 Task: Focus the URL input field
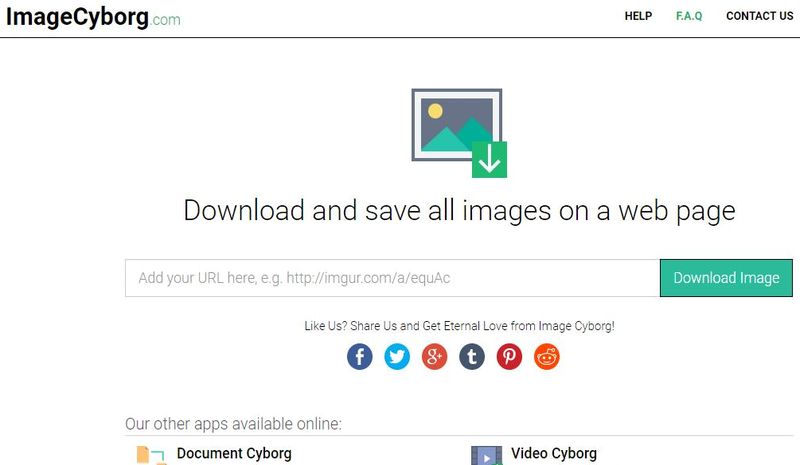[x=392, y=278]
